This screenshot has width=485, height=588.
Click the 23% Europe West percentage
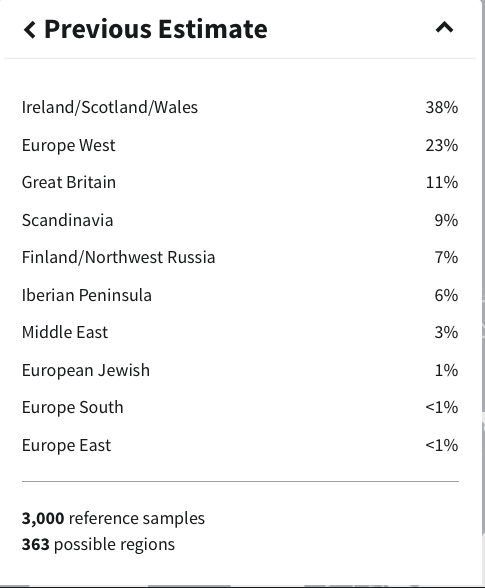point(442,145)
